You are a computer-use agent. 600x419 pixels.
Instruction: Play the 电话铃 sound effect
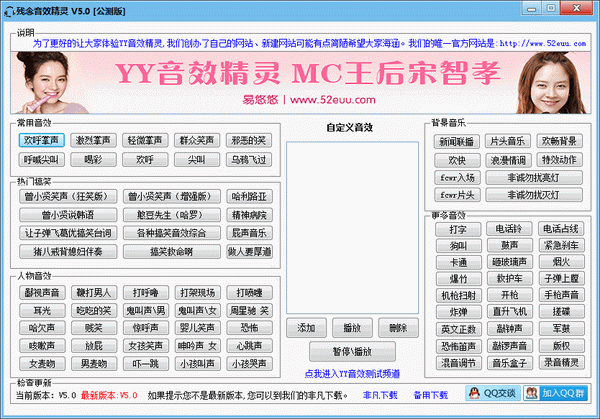507,229
